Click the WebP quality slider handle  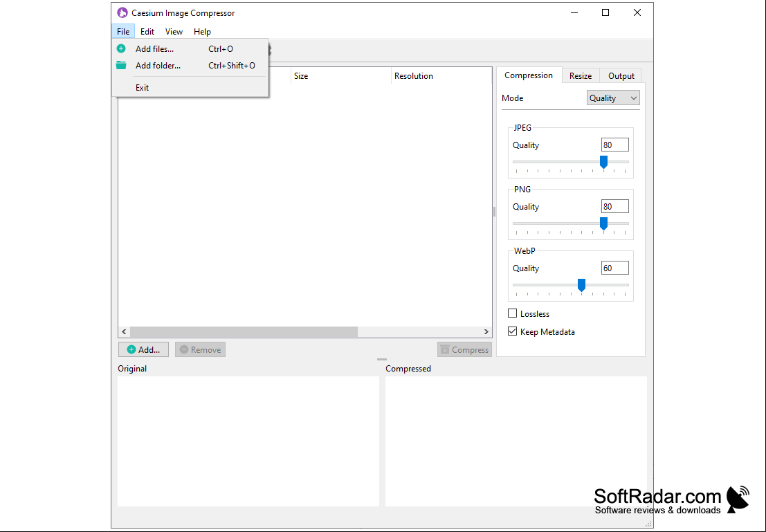pyautogui.click(x=581, y=285)
